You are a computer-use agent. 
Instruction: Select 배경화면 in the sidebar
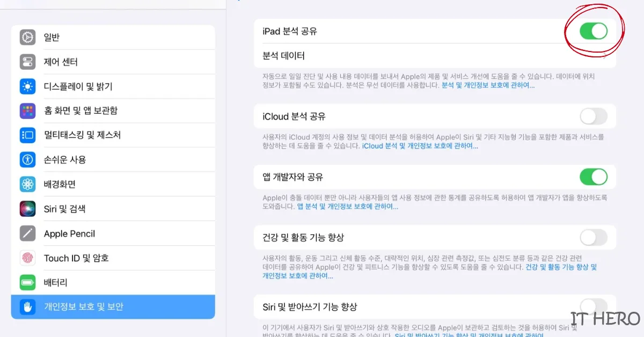pyautogui.click(x=113, y=184)
